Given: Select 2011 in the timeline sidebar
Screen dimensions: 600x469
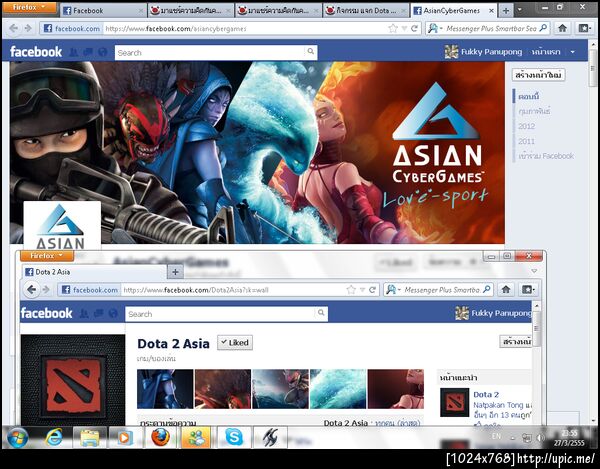Looking at the screenshot, I should coord(527,141).
